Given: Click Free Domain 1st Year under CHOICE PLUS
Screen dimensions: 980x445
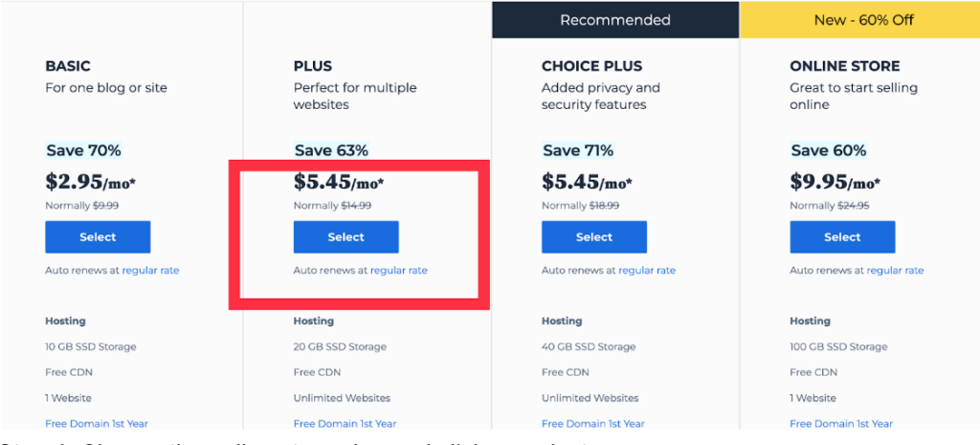Looking at the screenshot, I should coord(593,424).
